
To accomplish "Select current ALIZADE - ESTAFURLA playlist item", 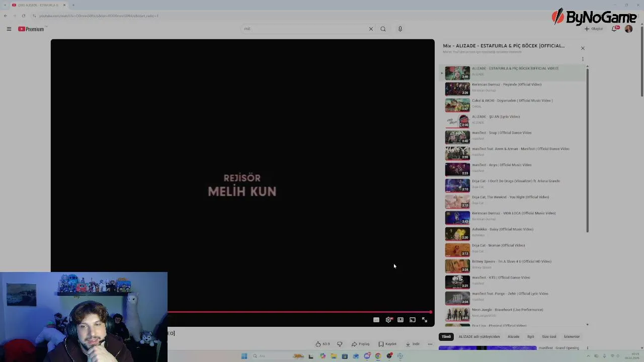I will tap(513, 72).
